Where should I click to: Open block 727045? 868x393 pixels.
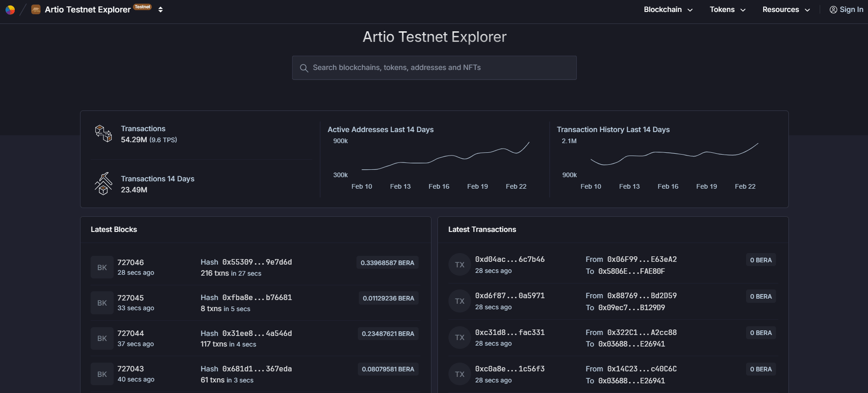[x=131, y=298]
